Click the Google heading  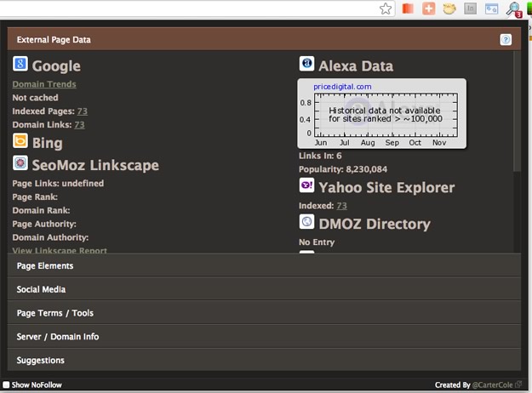(x=56, y=65)
